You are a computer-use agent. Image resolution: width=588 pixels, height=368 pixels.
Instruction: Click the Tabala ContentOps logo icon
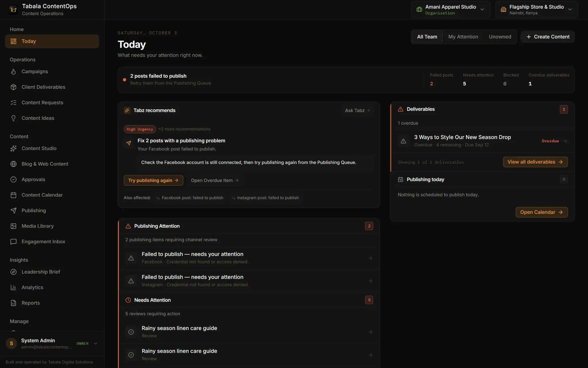(x=13, y=10)
